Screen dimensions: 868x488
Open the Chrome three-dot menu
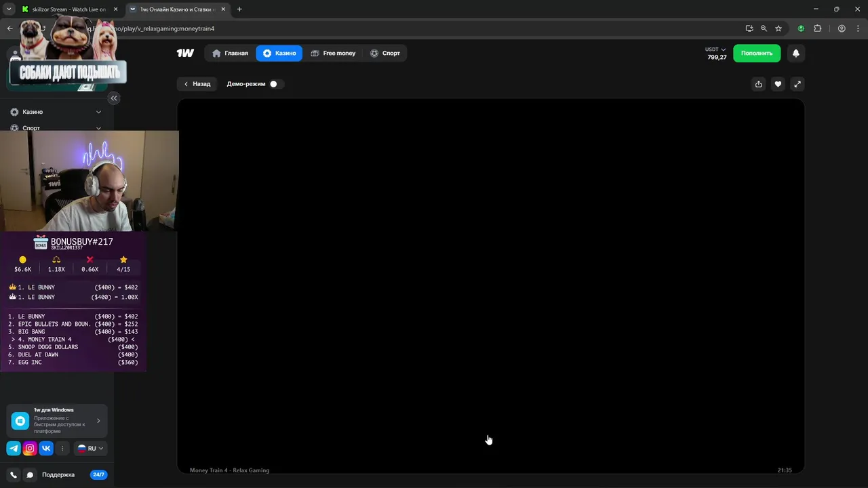(x=857, y=28)
